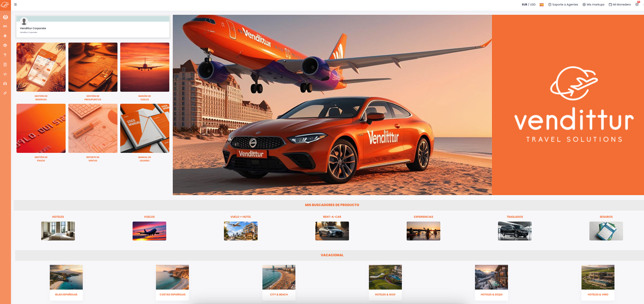The width and height of the screenshot is (644, 304).
Task: Switch currency to USD
Action: [x=533, y=5]
